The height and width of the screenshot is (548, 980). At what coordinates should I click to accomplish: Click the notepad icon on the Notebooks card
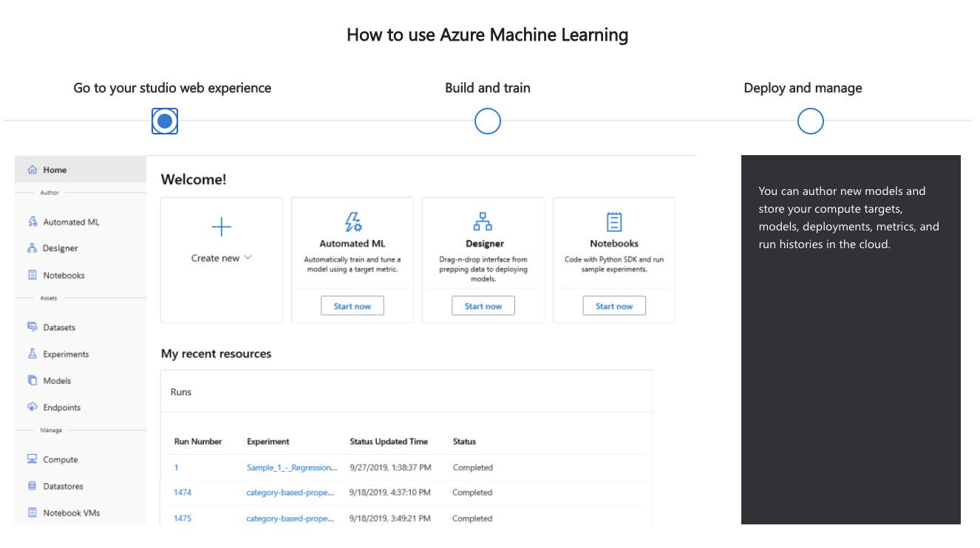[x=614, y=222]
